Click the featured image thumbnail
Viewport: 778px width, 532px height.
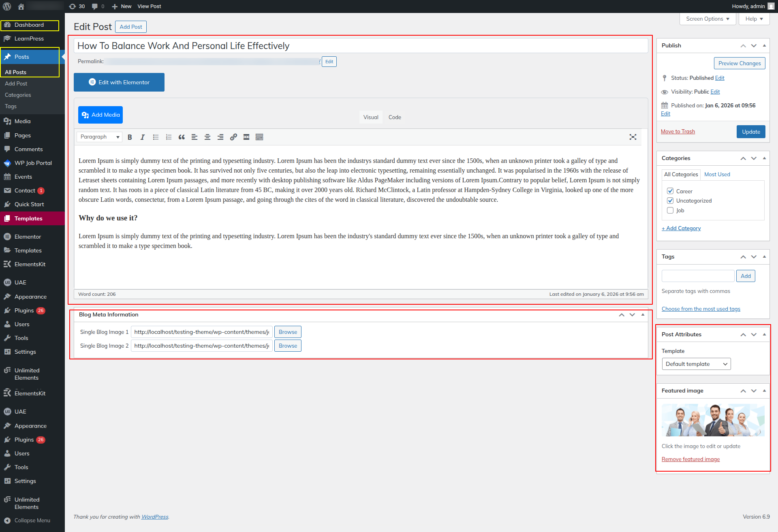pyautogui.click(x=713, y=420)
